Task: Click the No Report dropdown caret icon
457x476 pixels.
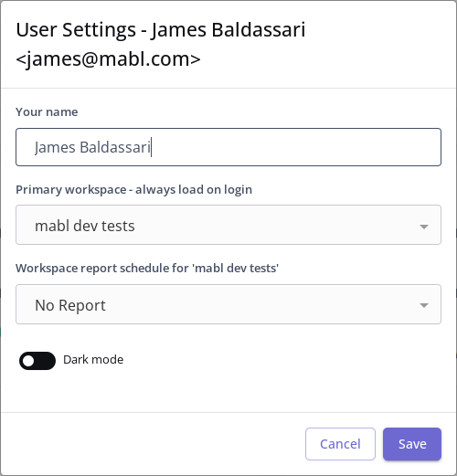Action: pos(424,305)
